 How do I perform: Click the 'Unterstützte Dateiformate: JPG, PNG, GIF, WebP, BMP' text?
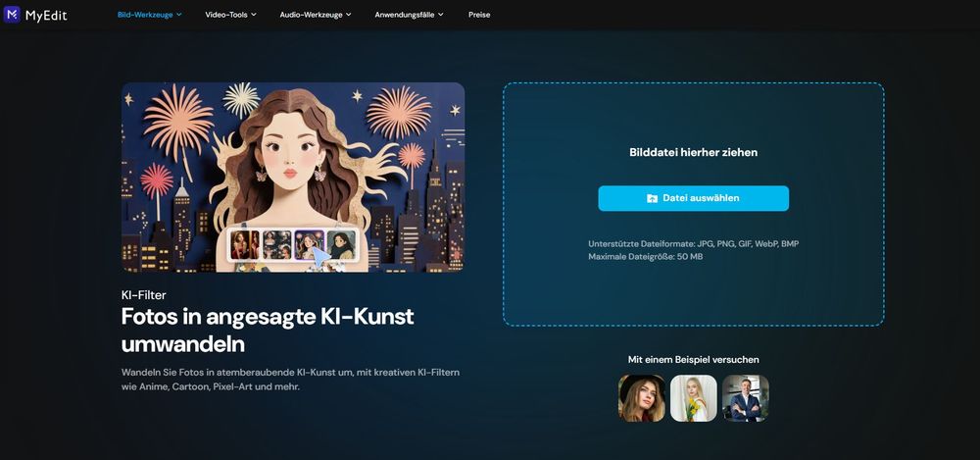[693, 244]
